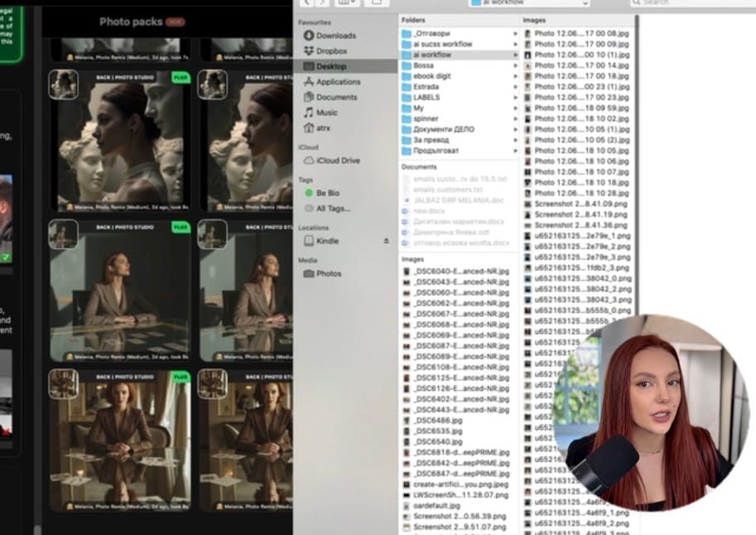Image resolution: width=756 pixels, height=535 pixels.
Task: Open the Applications sidebar item
Action: click(x=338, y=82)
